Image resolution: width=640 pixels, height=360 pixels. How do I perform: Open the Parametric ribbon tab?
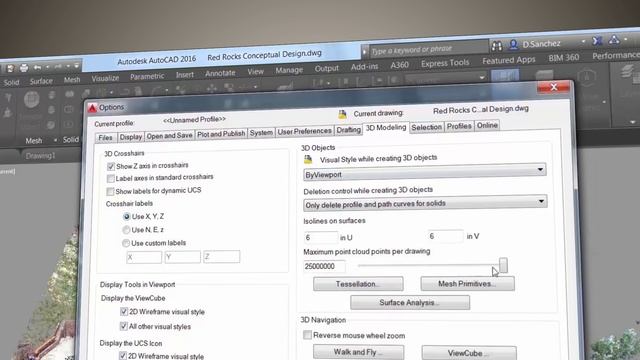tap(147, 76)
